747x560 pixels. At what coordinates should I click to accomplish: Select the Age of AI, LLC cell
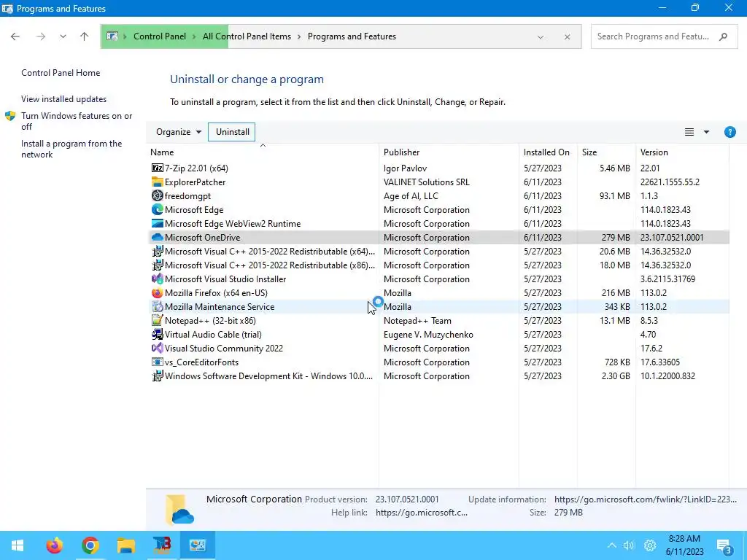411,195
